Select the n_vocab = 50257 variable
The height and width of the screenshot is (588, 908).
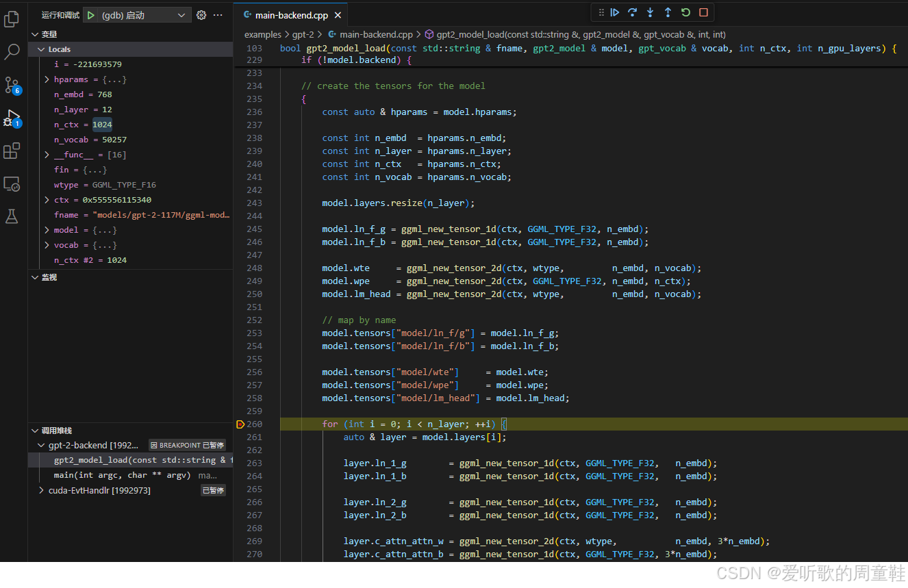click(130, 140)
